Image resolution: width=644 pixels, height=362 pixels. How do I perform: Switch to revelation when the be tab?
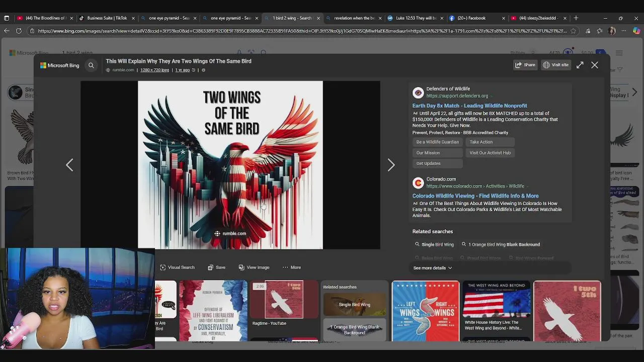click(x=354, y=18)
